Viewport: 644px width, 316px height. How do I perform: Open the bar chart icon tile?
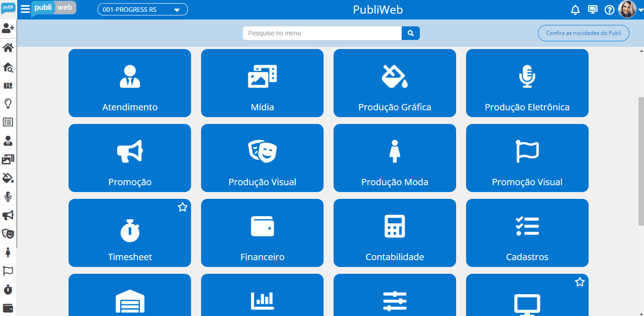tap(262, 295)
